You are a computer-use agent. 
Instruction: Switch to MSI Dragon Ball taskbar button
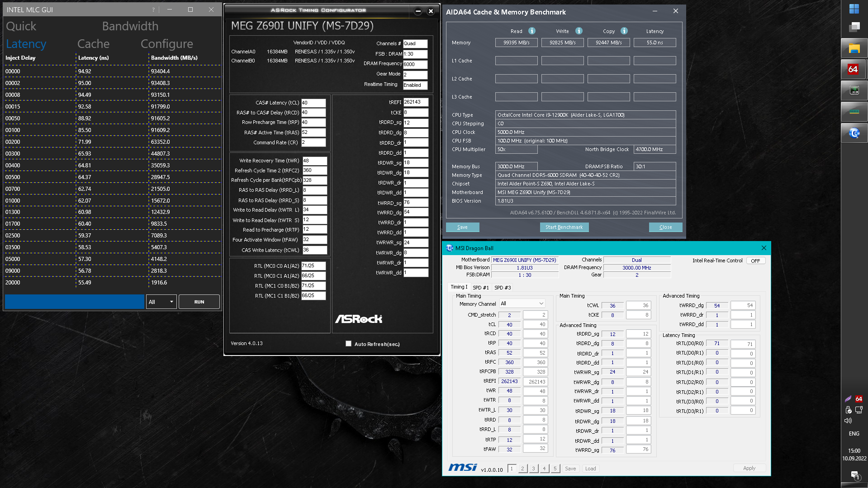(854, 133)
